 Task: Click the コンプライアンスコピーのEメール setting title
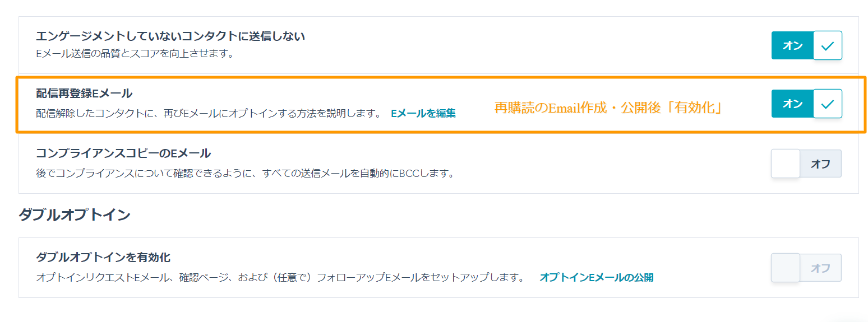point(123,153)
